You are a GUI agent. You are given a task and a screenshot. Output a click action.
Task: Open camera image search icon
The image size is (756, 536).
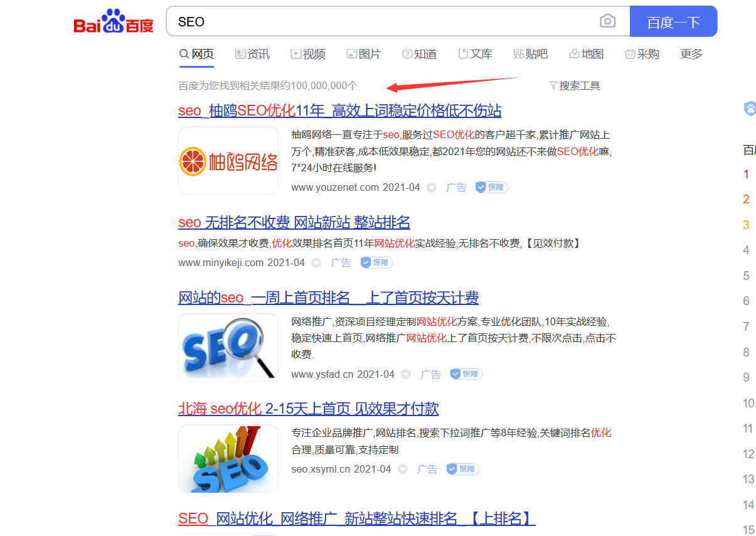pos(607,22)
